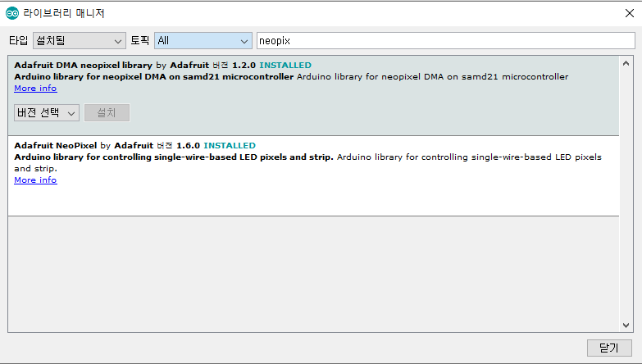Viewport: 642px width, 364px height.
Task: Select the Adafruit NeoPixel library title
Action: coord(55,145)
